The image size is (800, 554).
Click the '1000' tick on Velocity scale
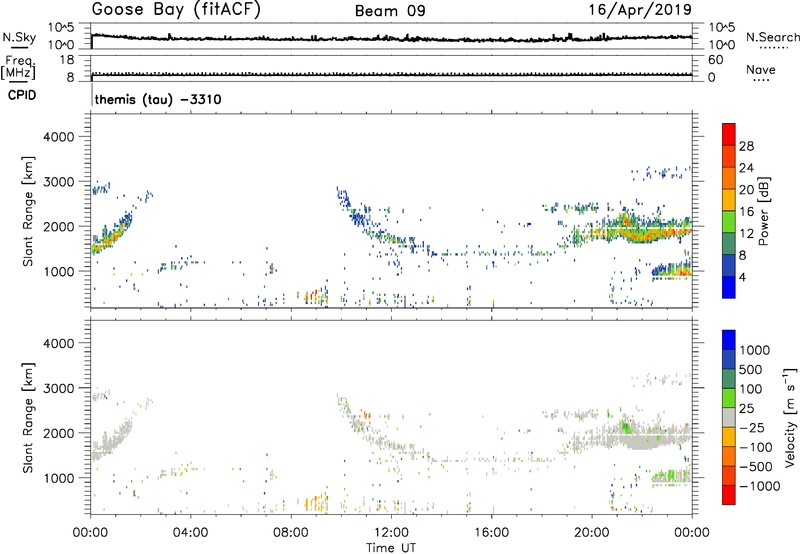pos(754,350)
